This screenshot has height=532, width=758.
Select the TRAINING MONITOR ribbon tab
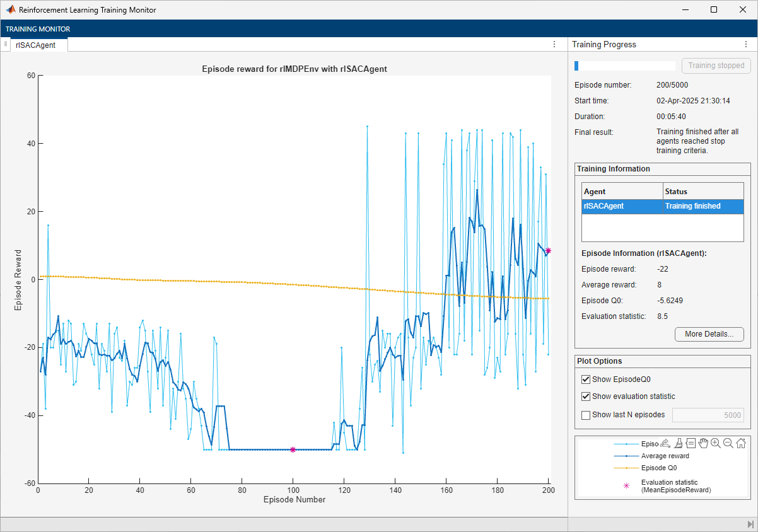tap(38, 29)
